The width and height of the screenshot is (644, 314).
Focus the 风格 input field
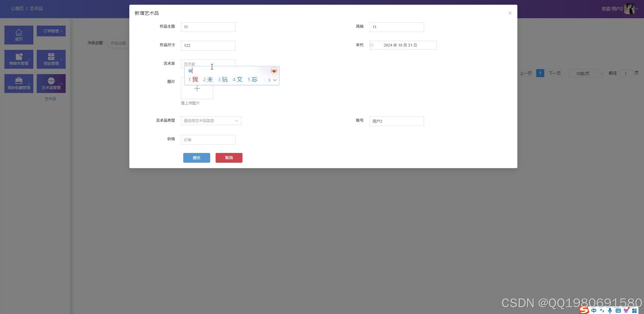(397, 27)
